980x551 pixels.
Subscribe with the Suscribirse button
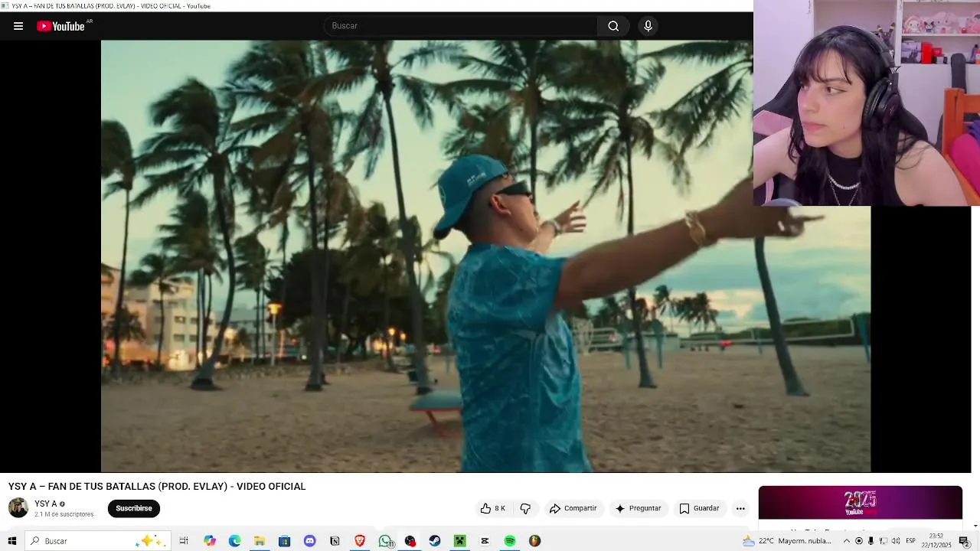pyautogui.click(x=134, y=508)
